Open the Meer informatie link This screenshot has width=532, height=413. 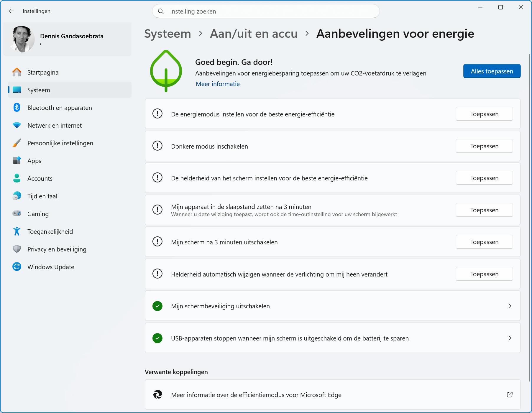[x=218, y=84]
